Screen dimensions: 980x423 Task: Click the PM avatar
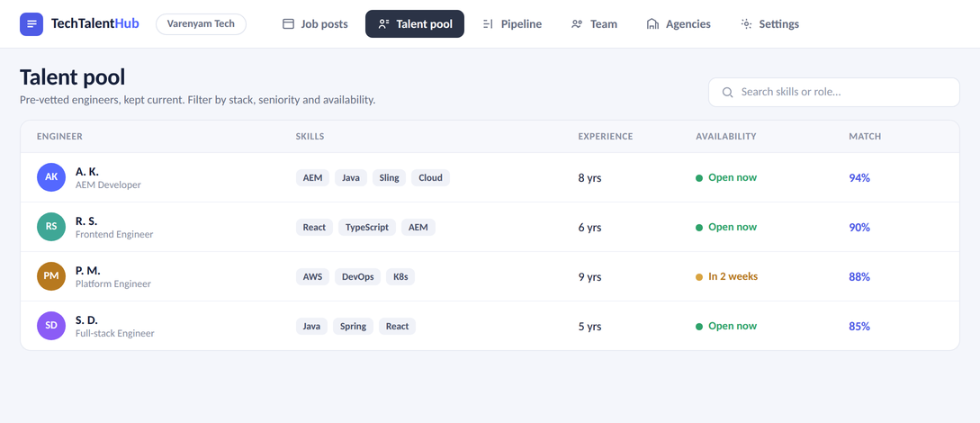tap(51, 276)
